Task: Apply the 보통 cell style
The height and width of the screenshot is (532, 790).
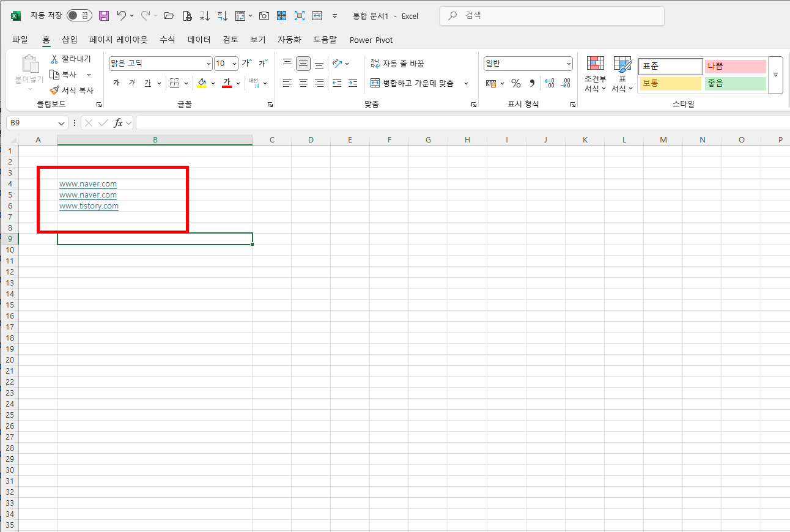Action: pyautogui.click(x=671, y=83)
